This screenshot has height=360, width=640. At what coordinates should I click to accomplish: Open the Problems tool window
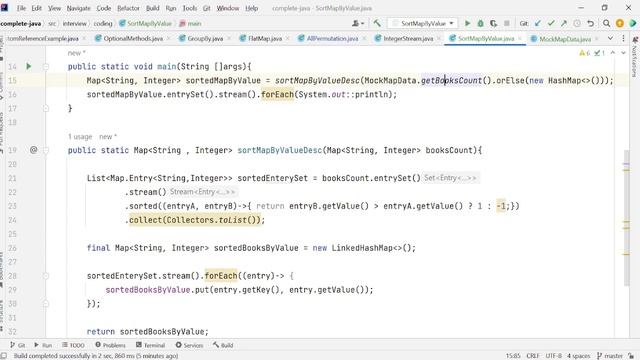pos(110,345)
